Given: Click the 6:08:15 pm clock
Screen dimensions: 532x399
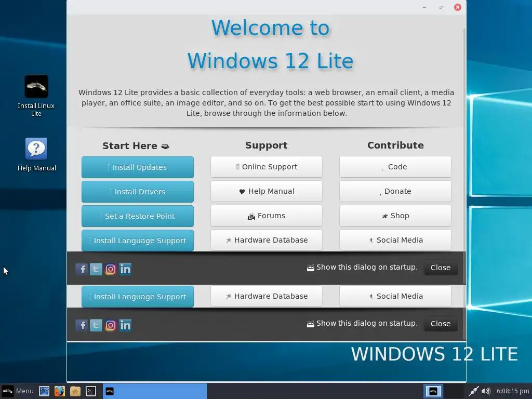Looking at the screenshot, I should [513, 391].
